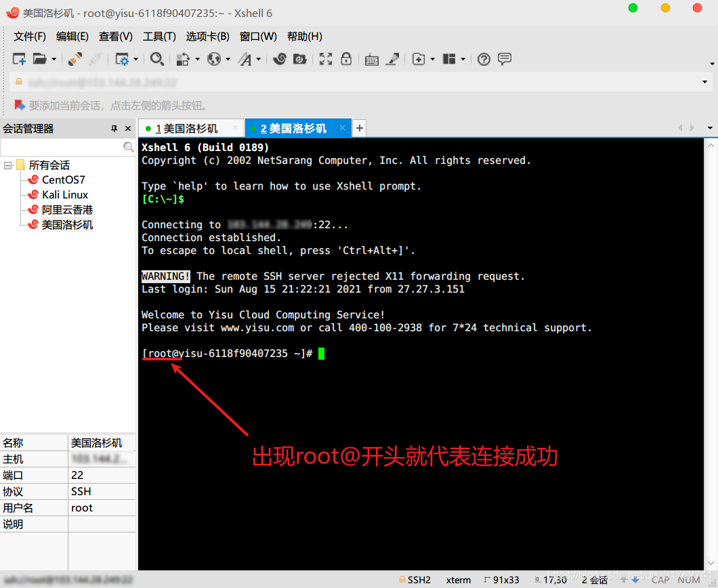Click the toolbar overflow arrow

coord(712,64)
